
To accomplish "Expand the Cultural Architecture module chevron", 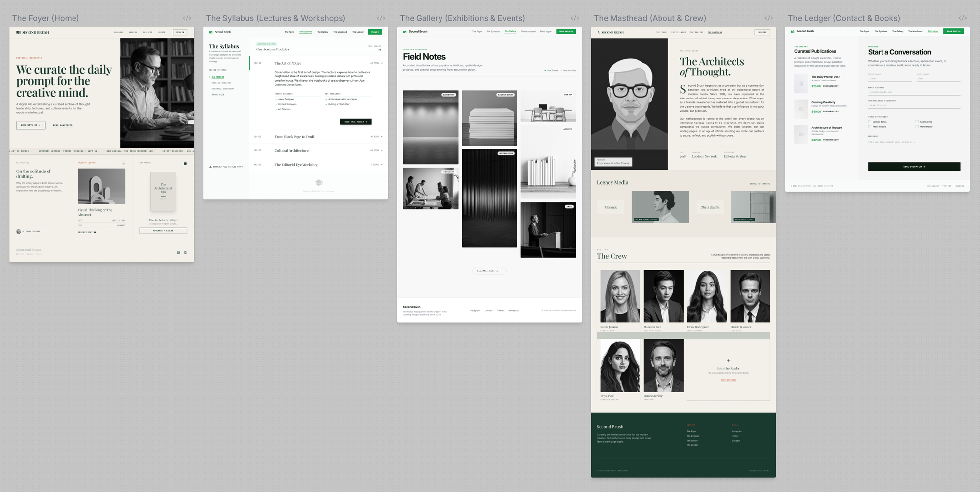I will tap(382, 150).
